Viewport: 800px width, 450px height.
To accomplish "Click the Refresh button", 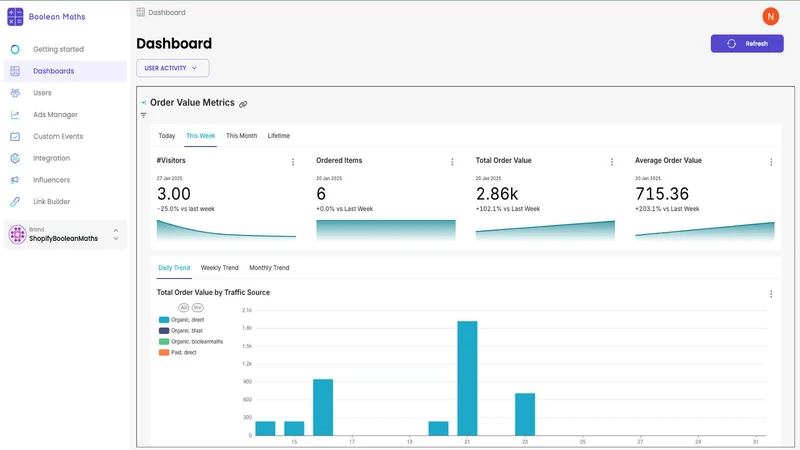I will [747, 43].
